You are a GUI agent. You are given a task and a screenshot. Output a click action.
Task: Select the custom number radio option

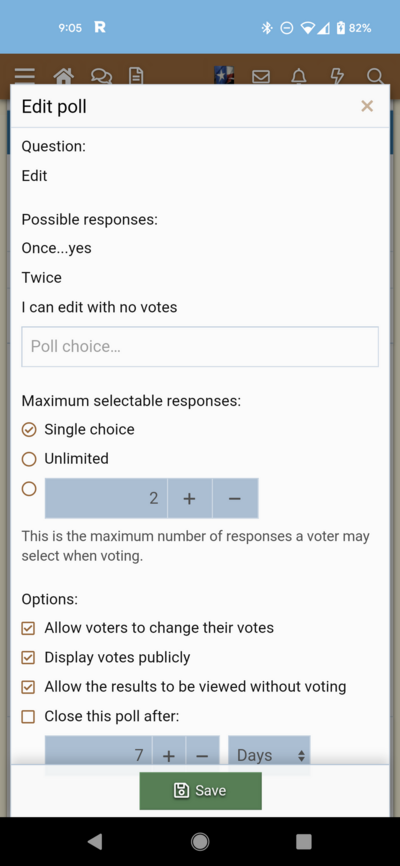[x=29, y=489]
